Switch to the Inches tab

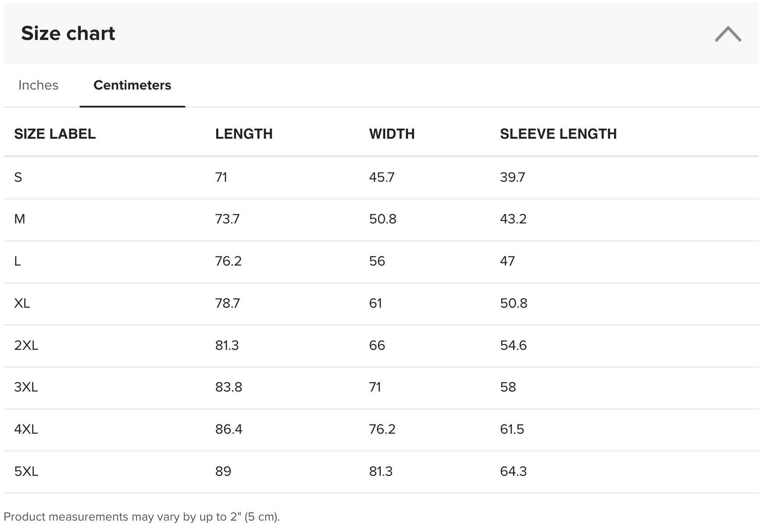coord(38,85)
